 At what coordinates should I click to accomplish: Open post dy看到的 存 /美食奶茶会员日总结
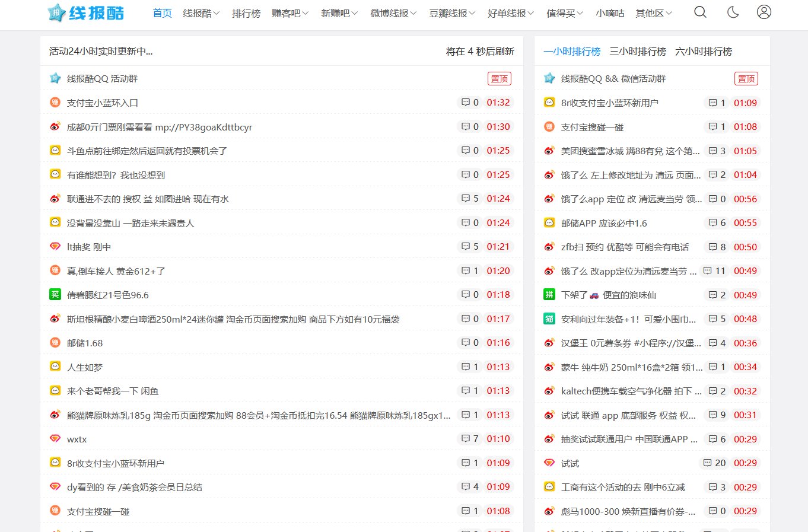135,487
